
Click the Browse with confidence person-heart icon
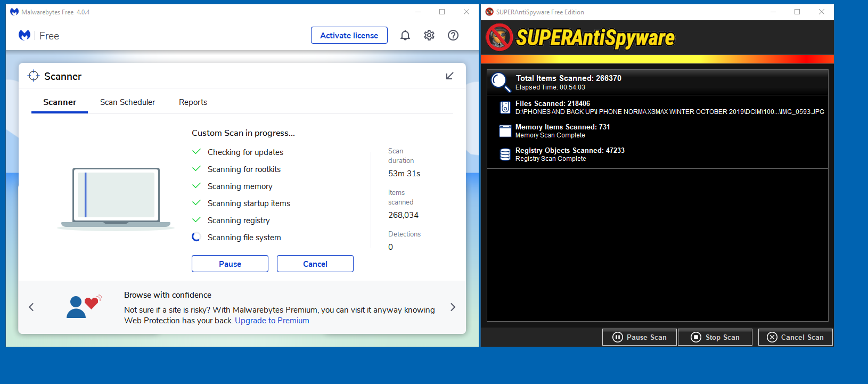(x=84, y=307)
